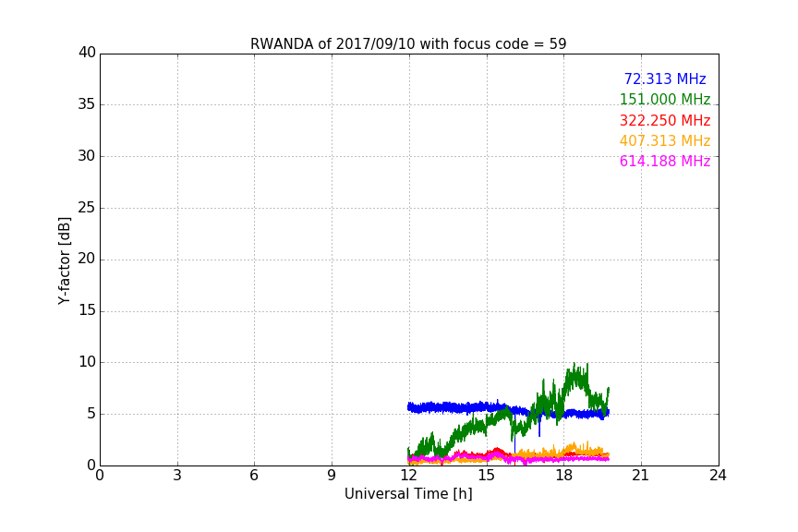Click the x-axis tick value 18
Viewport: 798px width, 532px height.
tap(563, 476)
